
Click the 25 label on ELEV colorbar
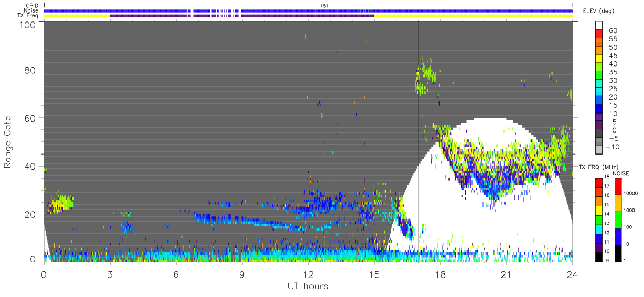[613, 89]
